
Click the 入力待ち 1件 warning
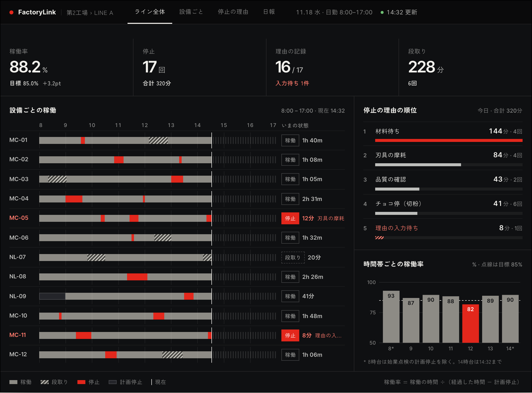292,83
